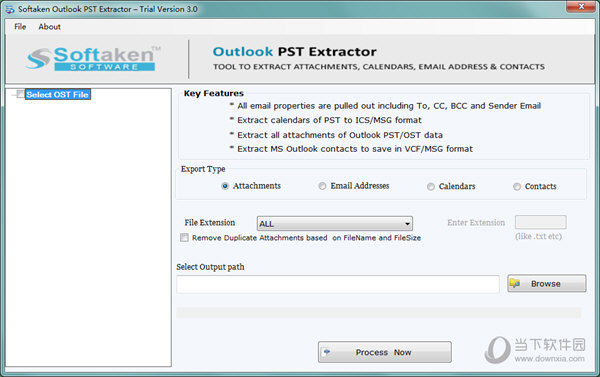Click 'Extract all attachments of Outlook PST/OST data'
The height and width of the screenshot is (377, 600).
[340, 135]
